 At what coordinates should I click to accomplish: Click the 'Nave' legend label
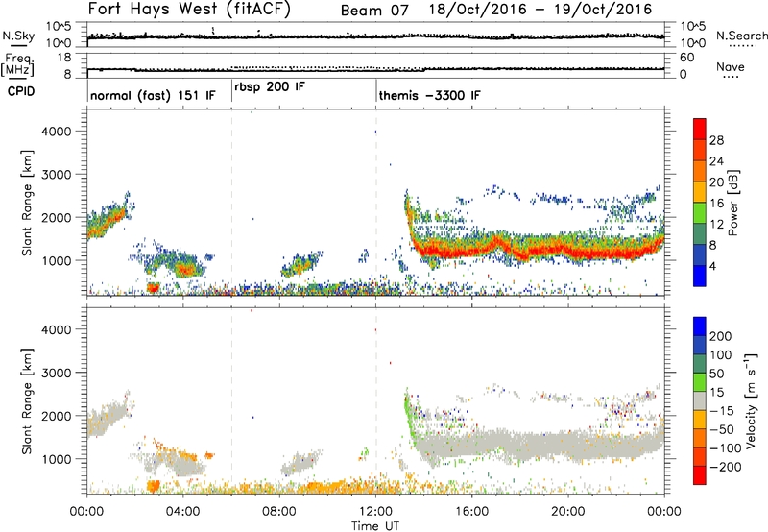click(730, 66)
